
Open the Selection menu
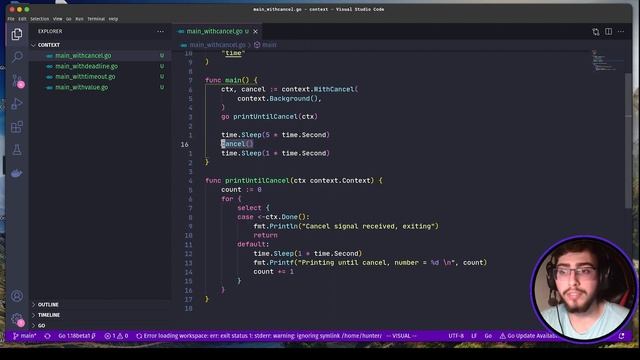[40, 19]
